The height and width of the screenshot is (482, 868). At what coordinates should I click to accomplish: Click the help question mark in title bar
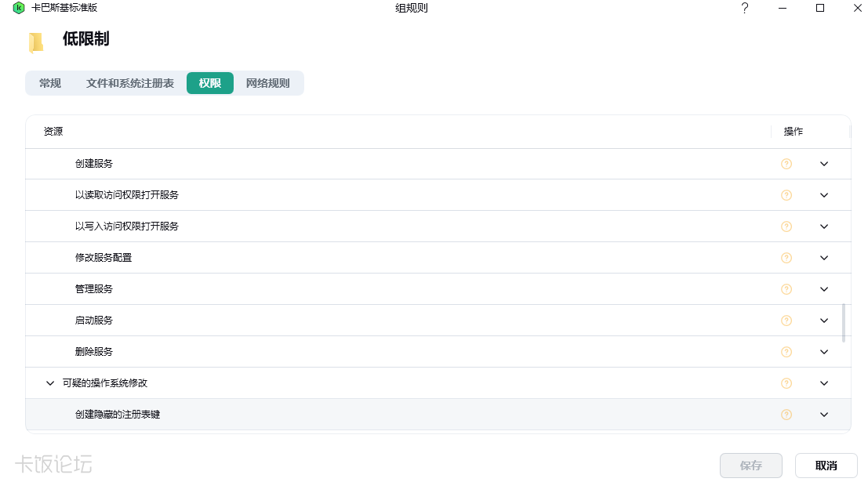pos(745,8)
